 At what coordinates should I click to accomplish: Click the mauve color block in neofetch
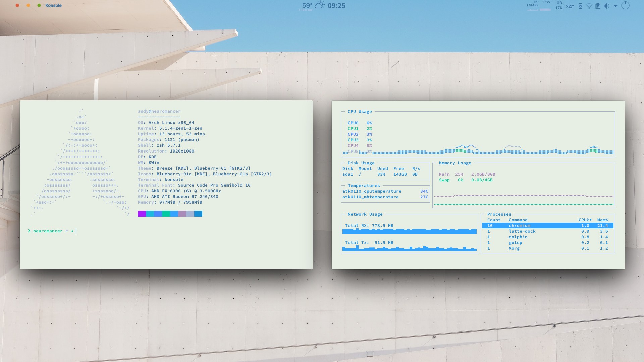pyautogui.click(x=182, y=214)
